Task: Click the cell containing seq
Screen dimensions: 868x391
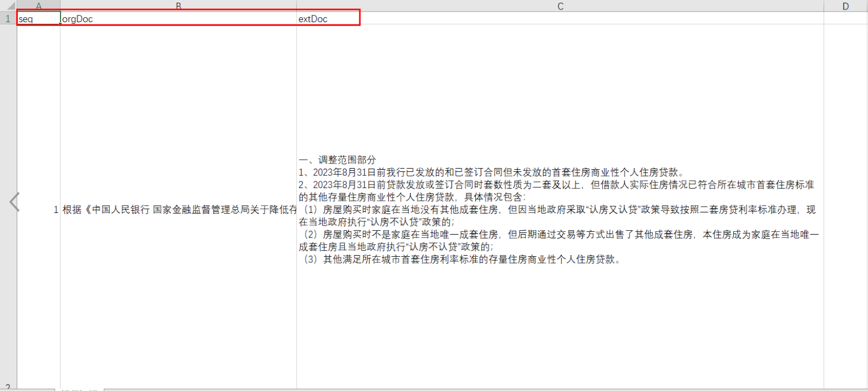Action: (x=38, y=19)
